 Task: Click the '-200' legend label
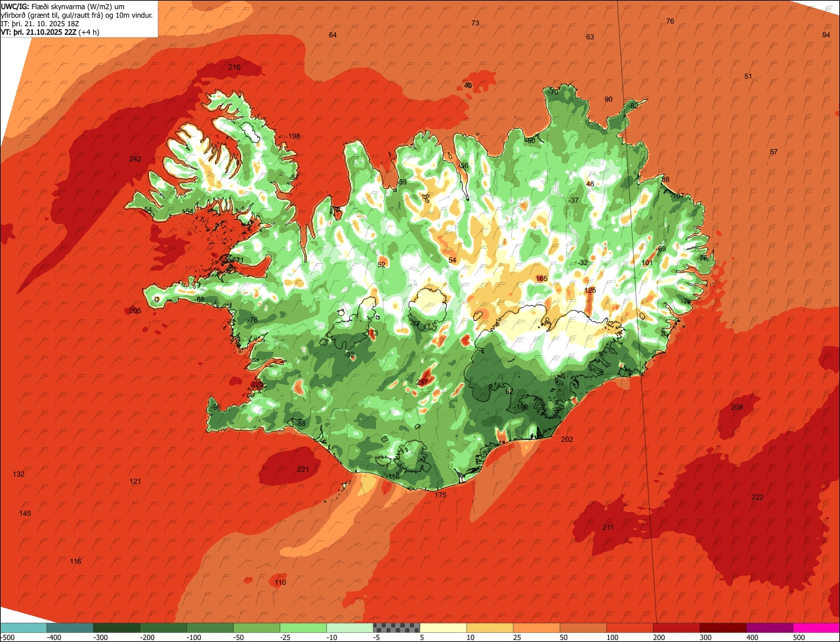[x=147, y=637]
